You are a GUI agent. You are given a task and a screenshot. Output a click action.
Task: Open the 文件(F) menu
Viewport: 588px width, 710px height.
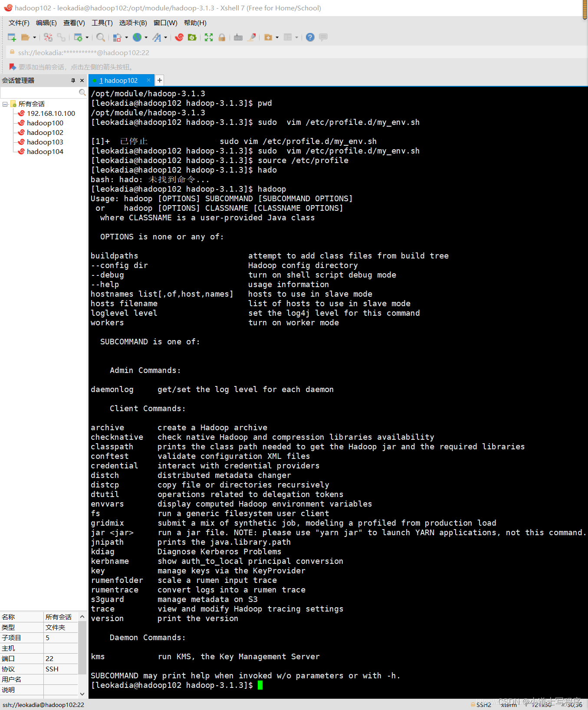[x=19, y=23]
